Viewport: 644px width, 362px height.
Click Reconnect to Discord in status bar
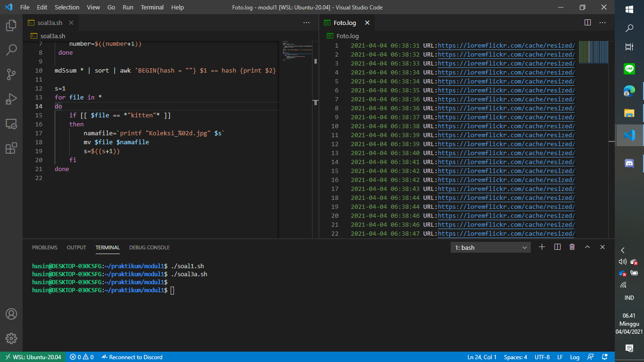click(x=132, y=357)
